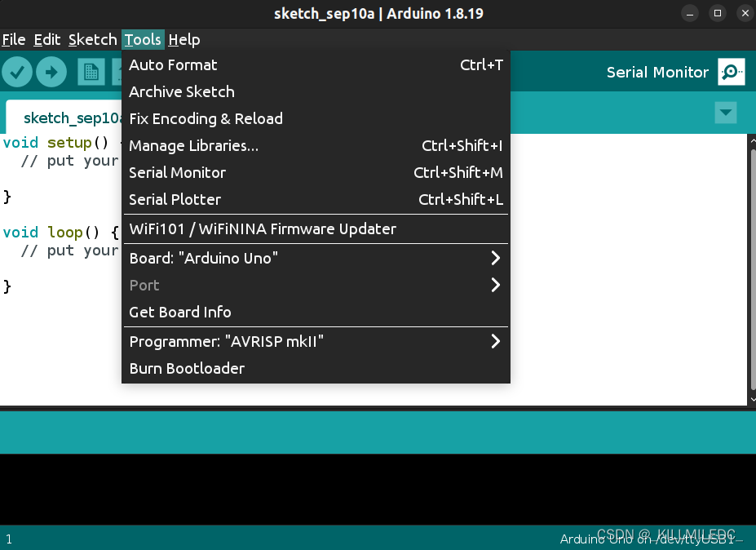Close the open Tools menu
This screenshot has width=756, height=550.
(143, 39)
